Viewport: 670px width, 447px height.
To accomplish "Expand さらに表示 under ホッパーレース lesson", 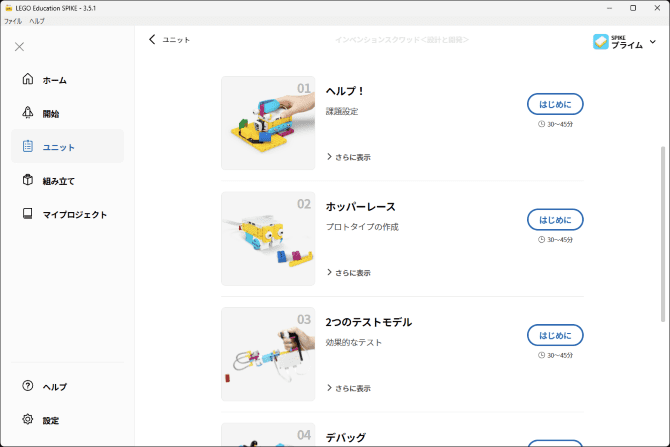I will [x=348, y=273].
